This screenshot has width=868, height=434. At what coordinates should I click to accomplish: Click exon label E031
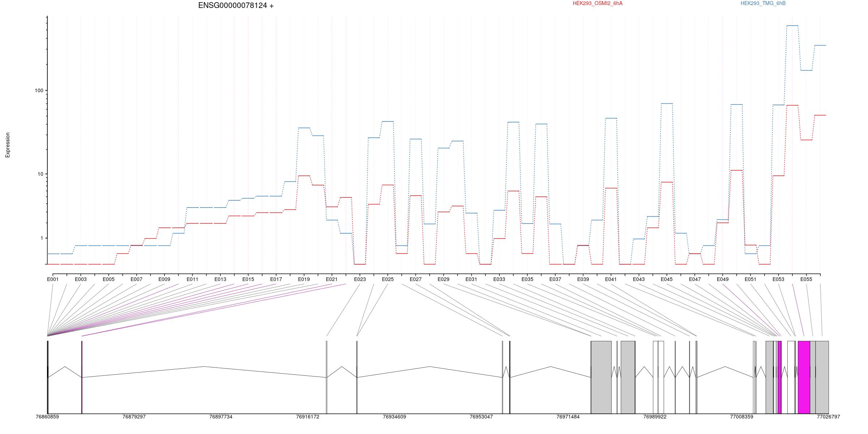click(x=471, y=279)
